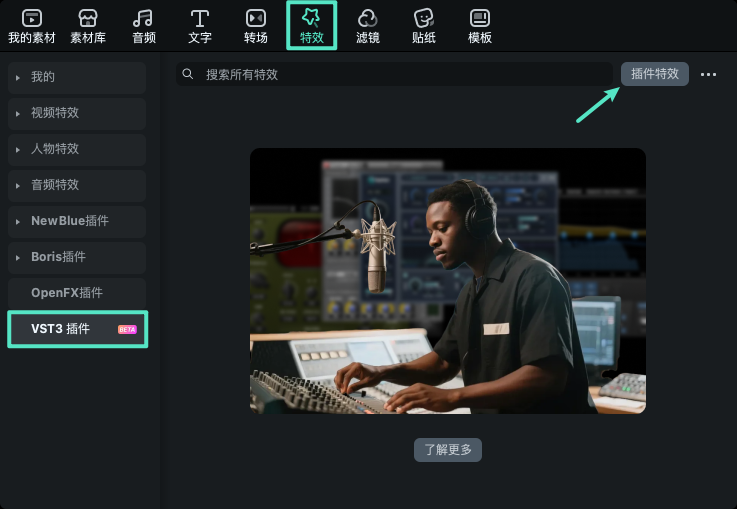Screen dimensions: 737x509
Task: Click the 人物特效 label text
Action: pos(55,149)
